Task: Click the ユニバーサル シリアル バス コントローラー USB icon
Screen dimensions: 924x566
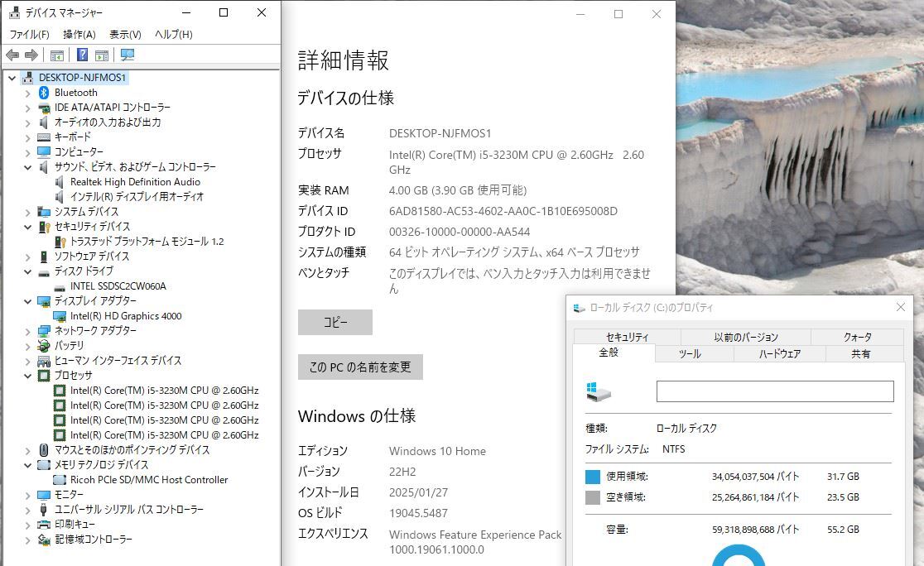Action: [x=44, y=510]
